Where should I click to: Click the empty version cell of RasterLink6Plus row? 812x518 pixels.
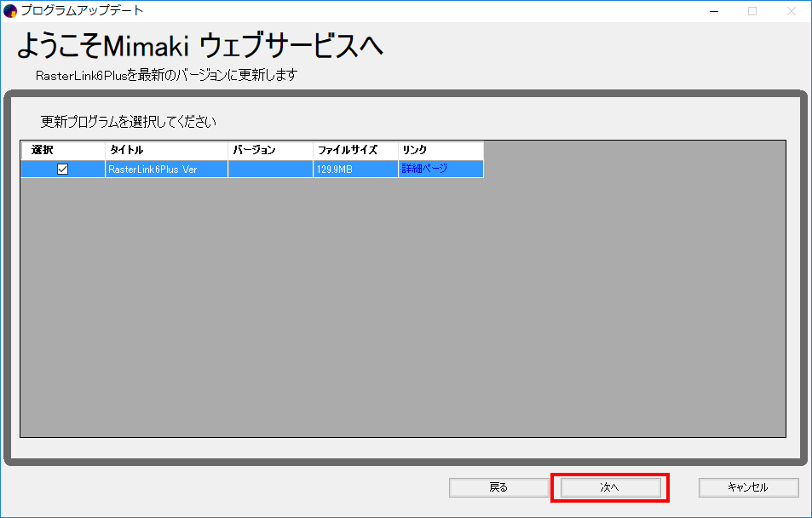click(271, 169)
